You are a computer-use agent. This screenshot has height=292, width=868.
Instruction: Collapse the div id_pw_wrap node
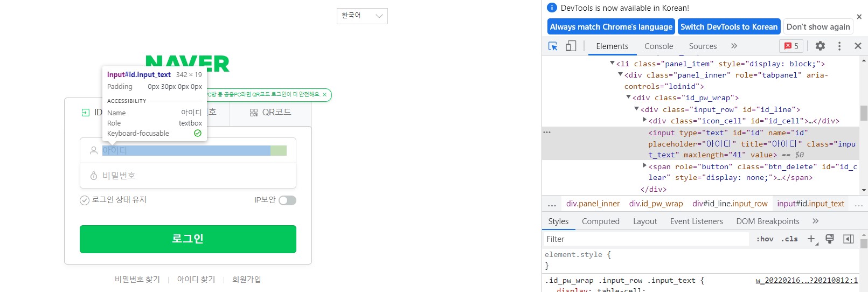[628, 98]
